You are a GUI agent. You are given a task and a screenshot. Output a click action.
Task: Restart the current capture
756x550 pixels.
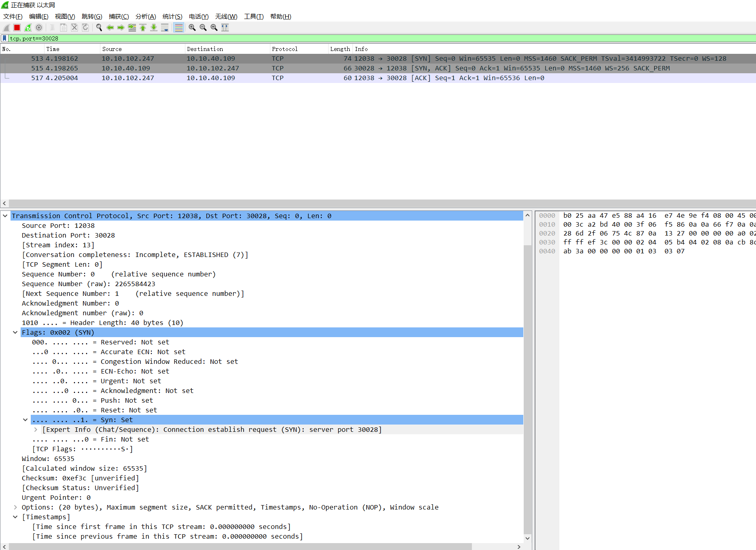[x=28, y=28]
